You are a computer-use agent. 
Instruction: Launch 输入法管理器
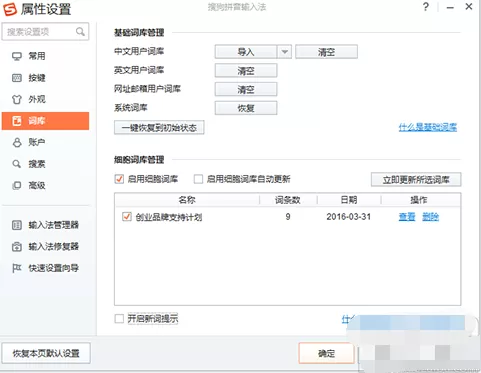45,225
